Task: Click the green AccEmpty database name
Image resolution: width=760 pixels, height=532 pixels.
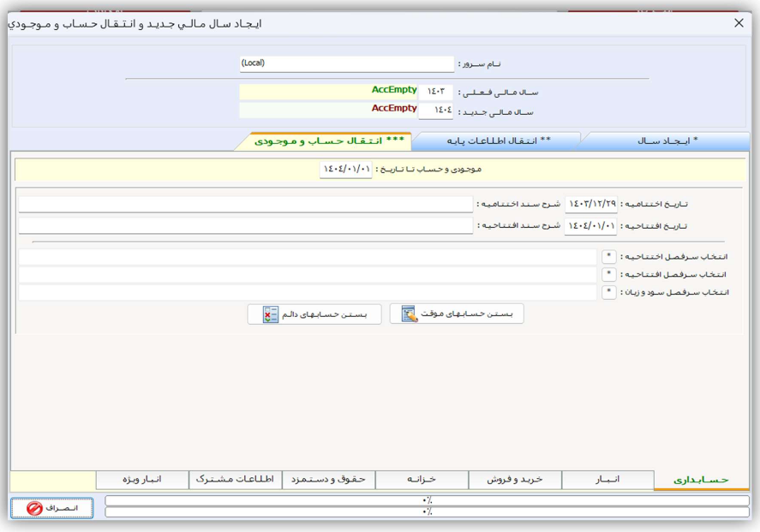Action: [x=394, y=90]
